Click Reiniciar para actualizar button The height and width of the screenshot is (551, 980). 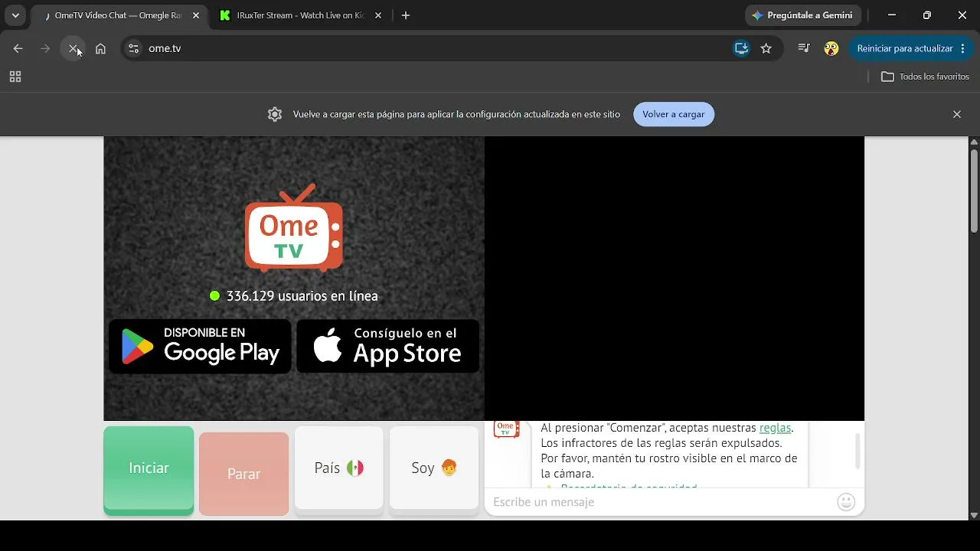pyautogui.click(x=904, y=48)
